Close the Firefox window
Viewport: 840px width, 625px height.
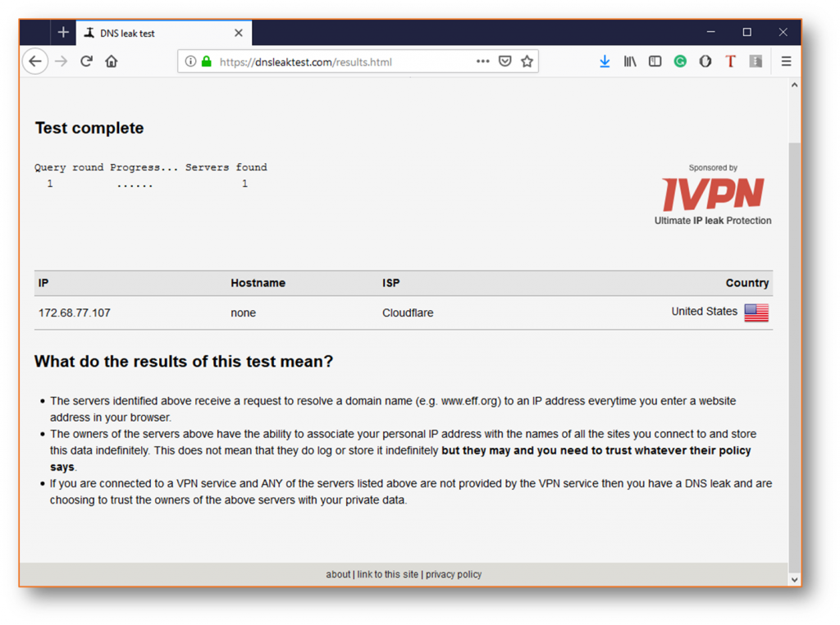pyautogui.click(x=783, y=32)
